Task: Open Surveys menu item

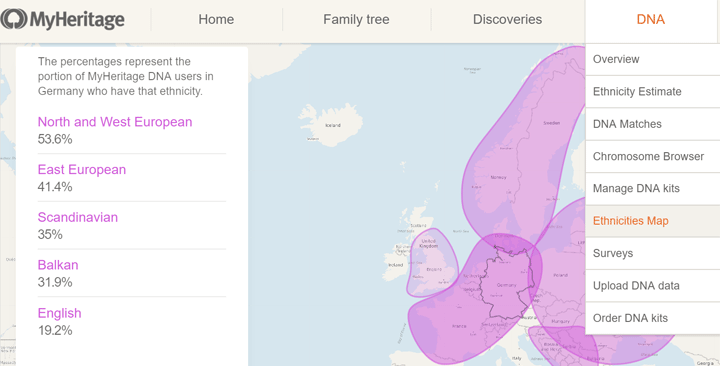Action: (652, 253)
